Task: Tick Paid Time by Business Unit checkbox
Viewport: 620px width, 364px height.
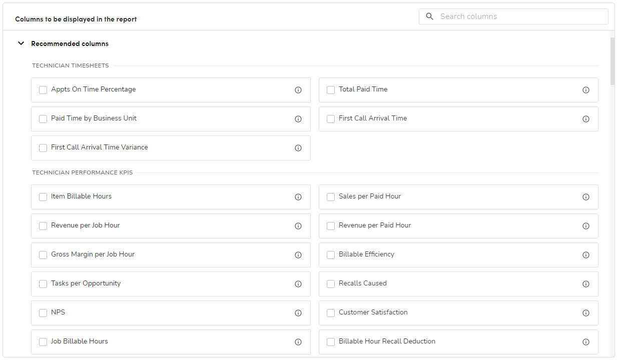Action: tap(43, 119)
